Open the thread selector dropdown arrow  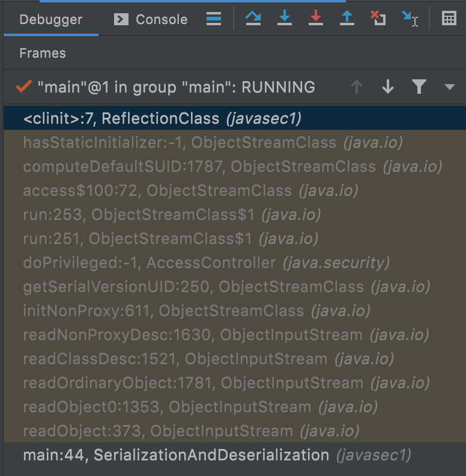point(450,87)
